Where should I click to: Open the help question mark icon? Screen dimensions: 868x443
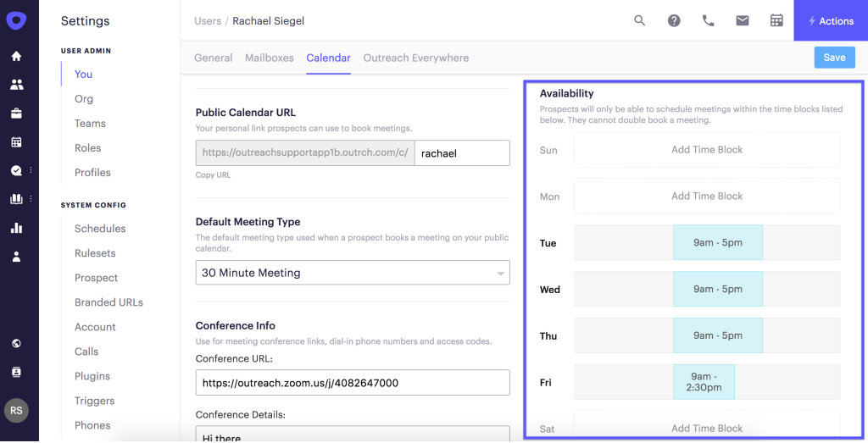click(x=674, y=21)
